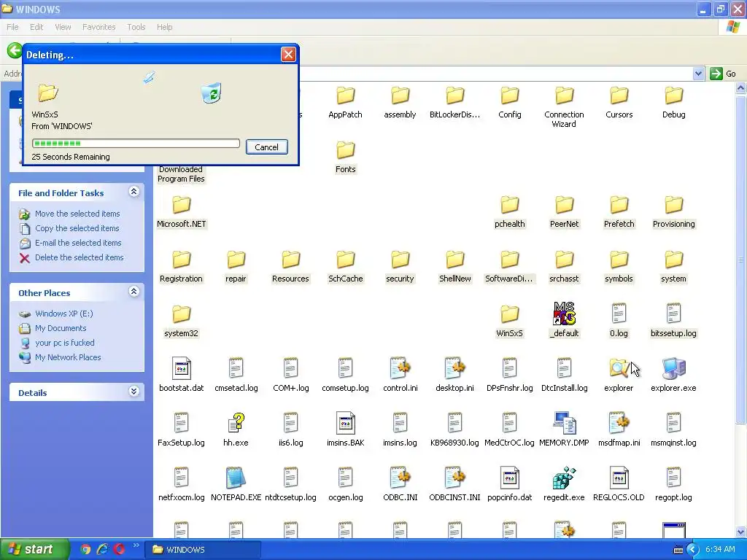
Task: Select the ODBC.INI file
Action: coord(400,485)
